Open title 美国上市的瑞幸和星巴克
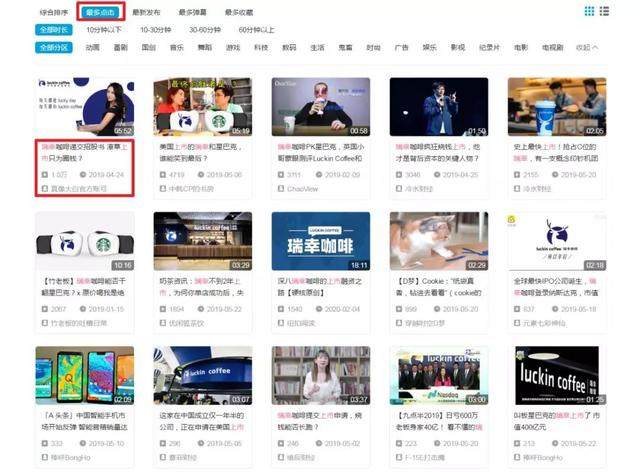This screenshot has width=640, height=472. [x=200, y=152]
